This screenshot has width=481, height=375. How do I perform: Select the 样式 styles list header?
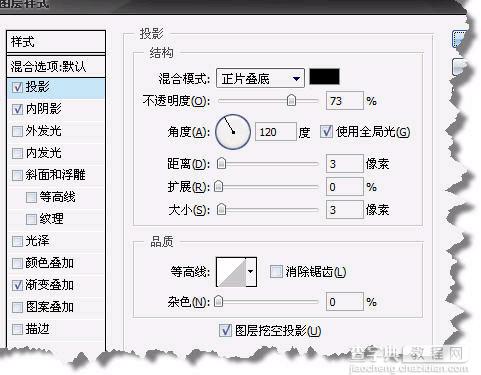tap(56, 42)
